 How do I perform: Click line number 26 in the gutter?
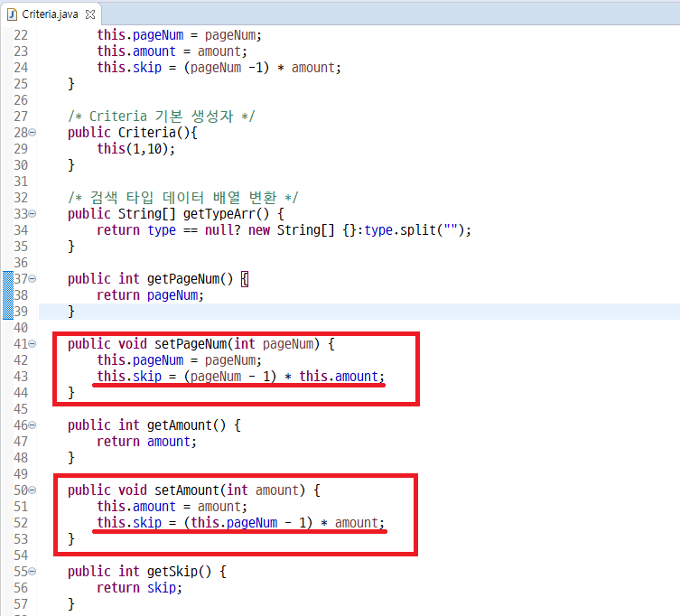[x=21, y=100]
